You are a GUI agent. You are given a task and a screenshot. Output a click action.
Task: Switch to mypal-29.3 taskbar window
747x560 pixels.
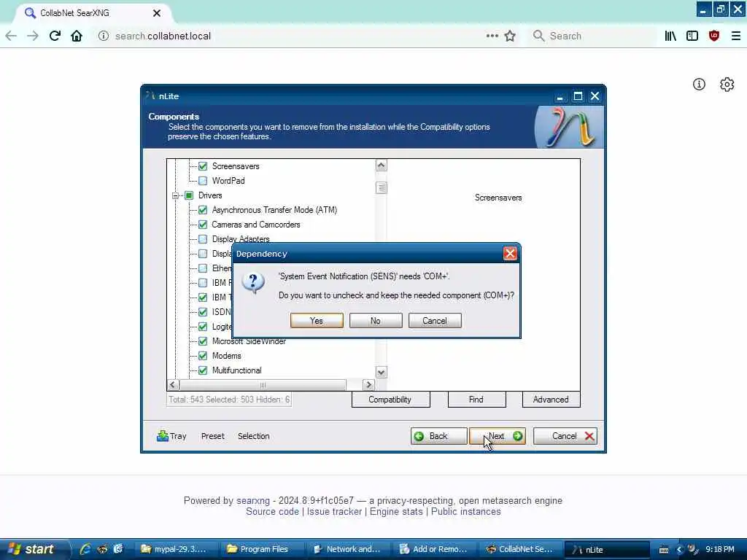pos(176,549)
